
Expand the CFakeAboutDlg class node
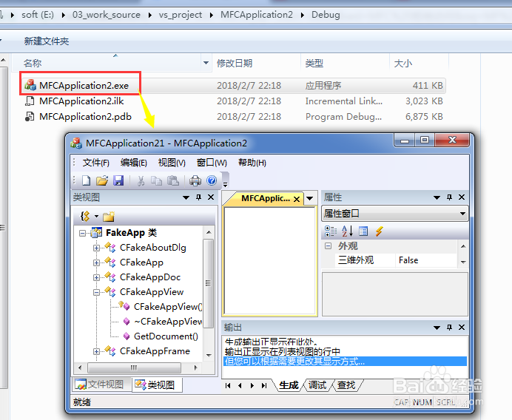coord(96,248)
